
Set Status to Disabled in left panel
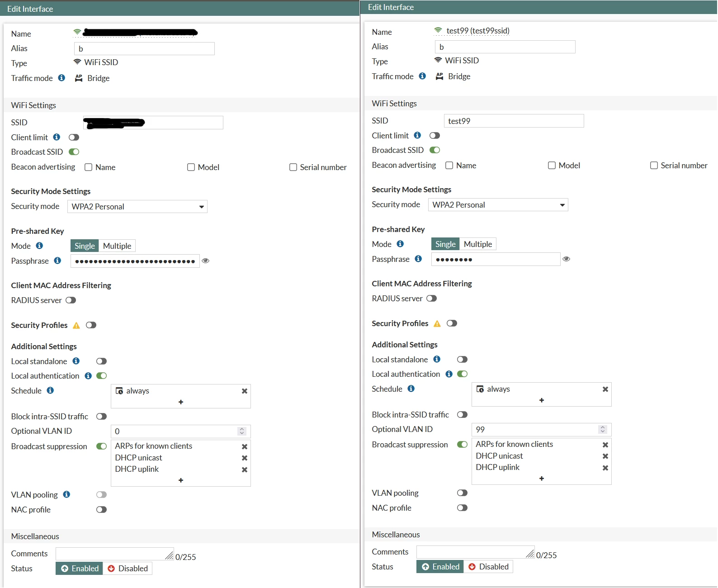[x=128, y=568]
